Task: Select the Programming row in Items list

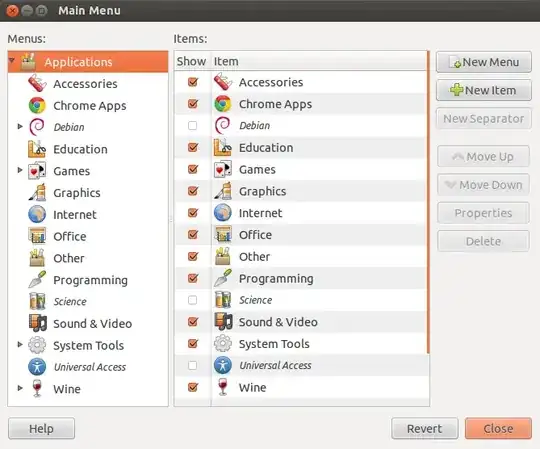Action: (x=301, y=278)
